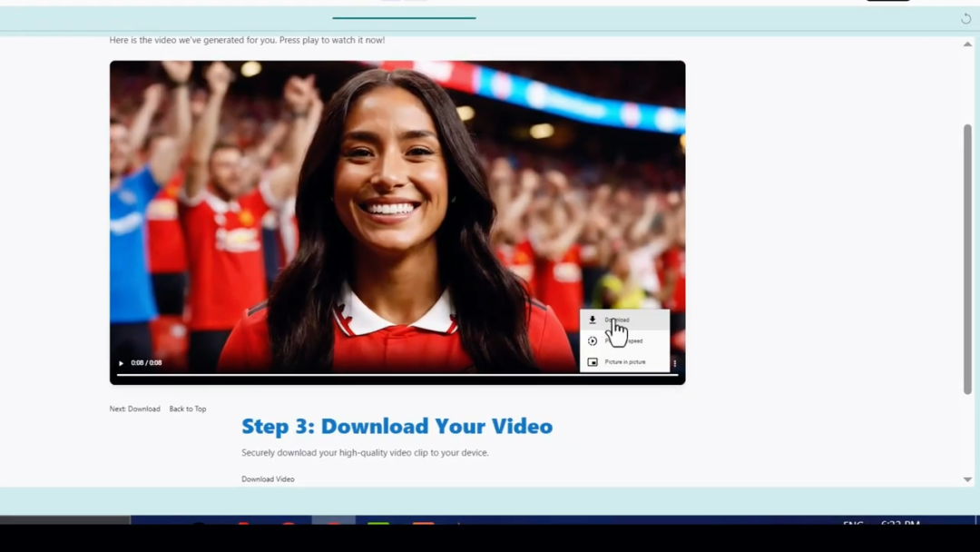Open the ENG language indicator in the taskbar
The image size is (980, 552).
click(852, 524)
